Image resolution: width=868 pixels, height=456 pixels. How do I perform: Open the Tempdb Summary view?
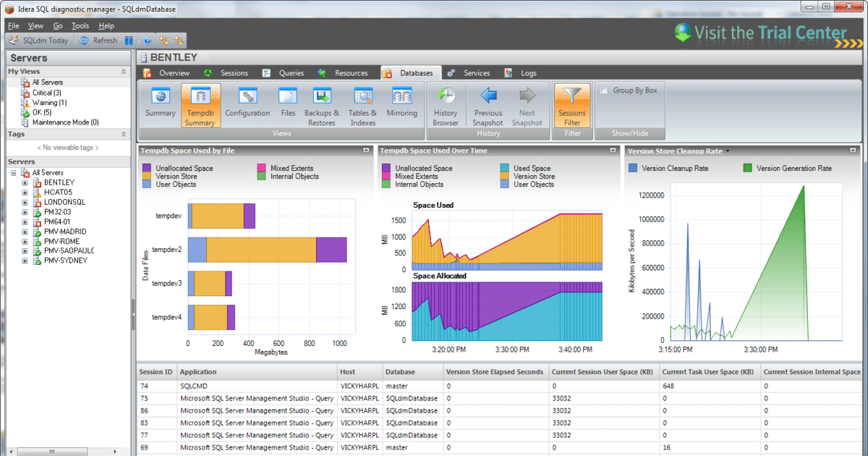pyautogui.click(x=200, y=105)
